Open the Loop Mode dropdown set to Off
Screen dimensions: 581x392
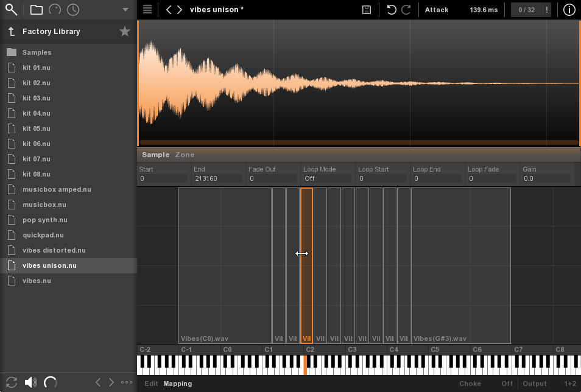pos(327,179)
